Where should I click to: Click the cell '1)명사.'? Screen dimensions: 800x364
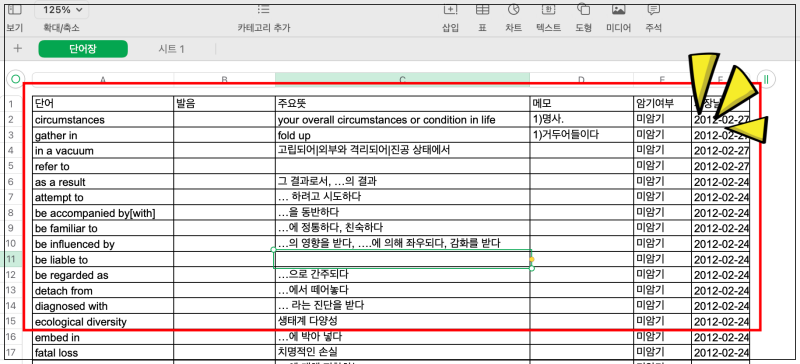(x=582, y=119)
